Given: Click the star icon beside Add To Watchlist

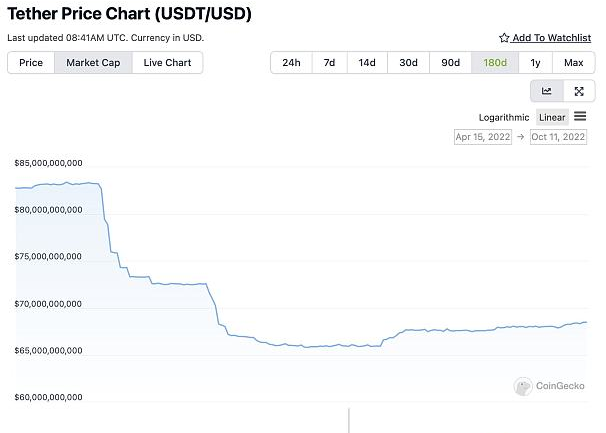Looking at the screenshot, I should 504,38.
